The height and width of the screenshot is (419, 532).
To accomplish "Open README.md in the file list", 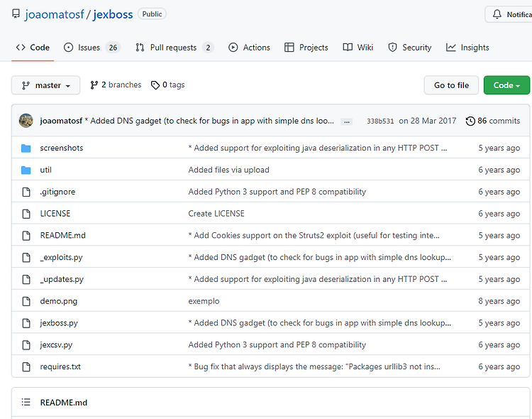I will point(62,236).
